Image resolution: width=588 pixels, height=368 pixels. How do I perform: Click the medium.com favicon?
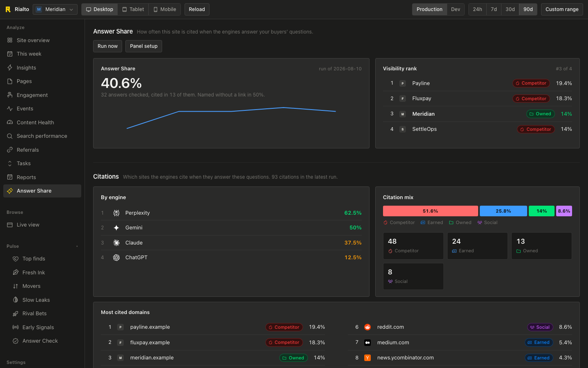click(x=367, y=343)
